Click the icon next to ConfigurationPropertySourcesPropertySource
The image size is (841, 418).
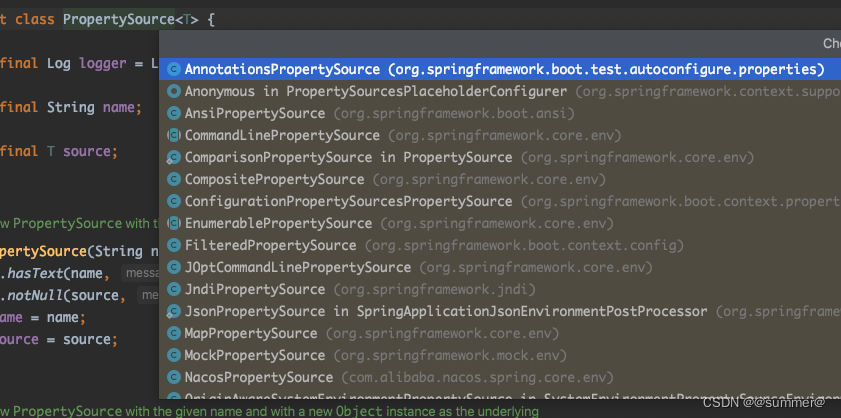[173, 201]
